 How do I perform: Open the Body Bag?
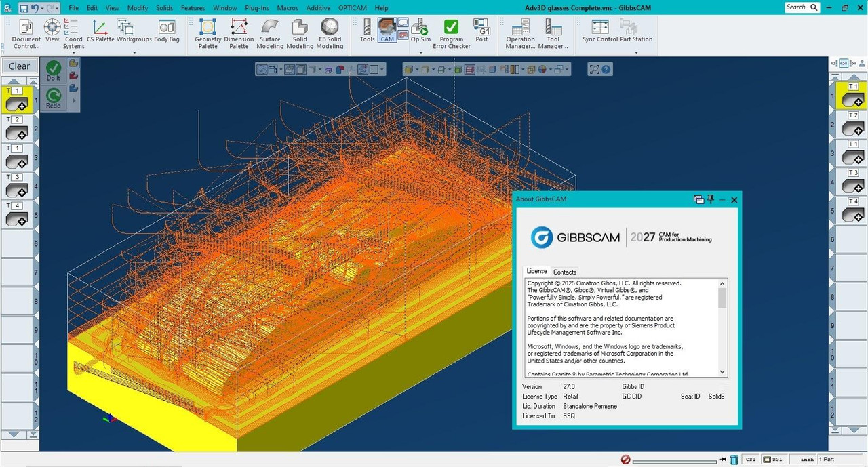click(167, 31)
